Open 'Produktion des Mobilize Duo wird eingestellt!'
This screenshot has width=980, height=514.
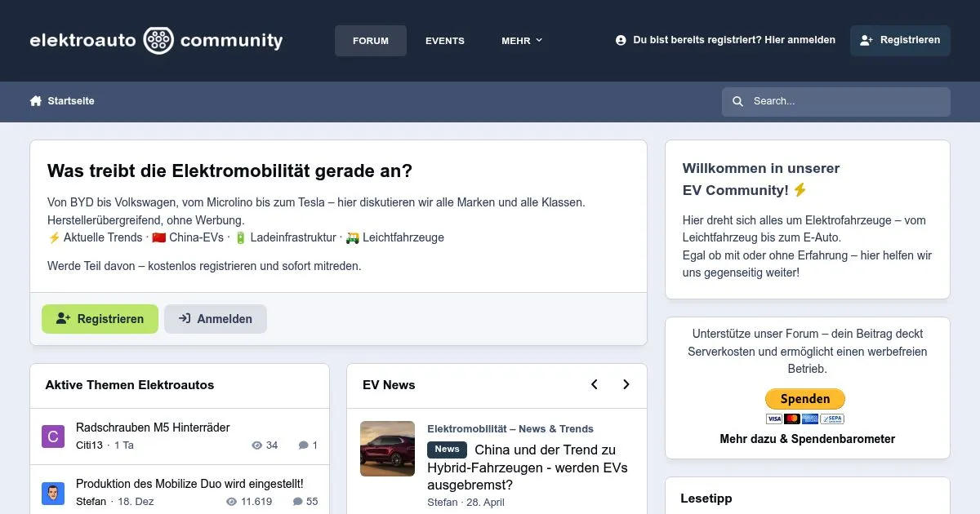point(189,484)
